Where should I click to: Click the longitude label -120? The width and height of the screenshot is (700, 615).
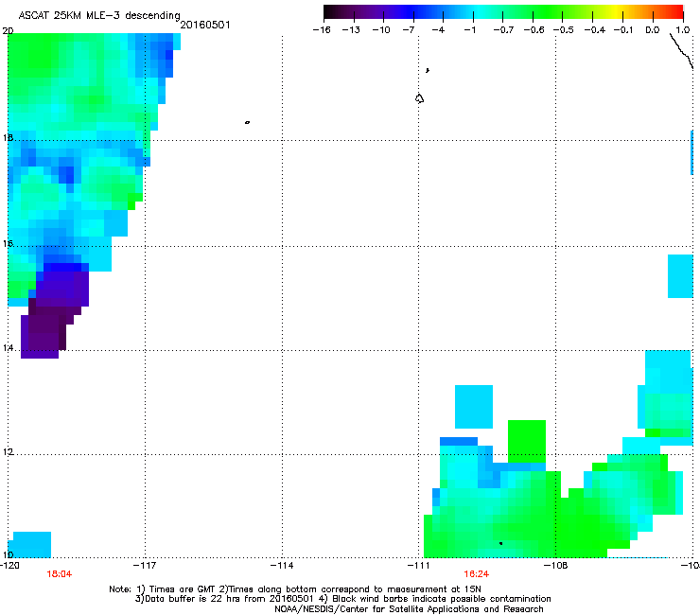[9, 566]
